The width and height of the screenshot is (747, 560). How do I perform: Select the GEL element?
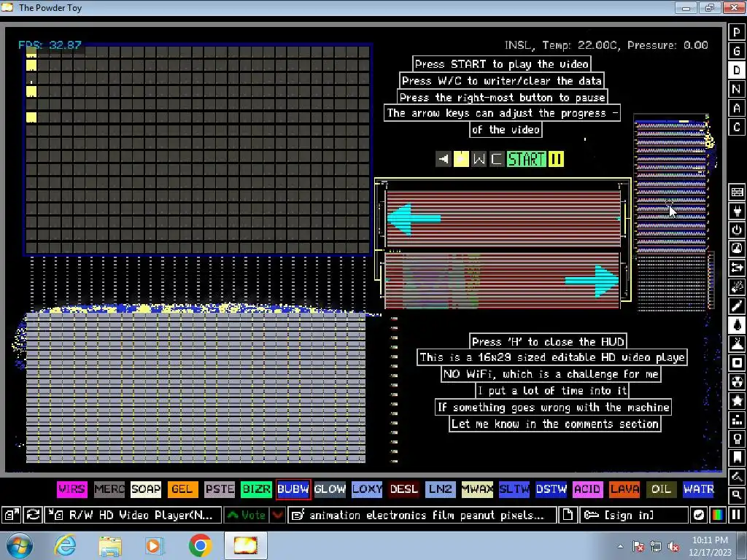pyautogui.click(x=182, y=489)
